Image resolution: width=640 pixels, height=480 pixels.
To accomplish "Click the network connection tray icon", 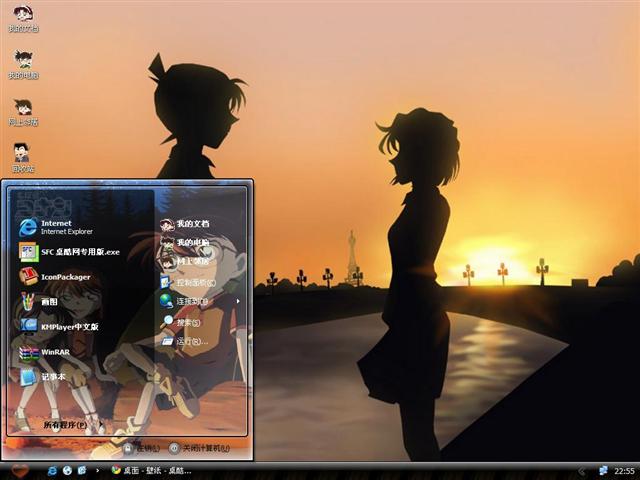I will tap(602, 471).
